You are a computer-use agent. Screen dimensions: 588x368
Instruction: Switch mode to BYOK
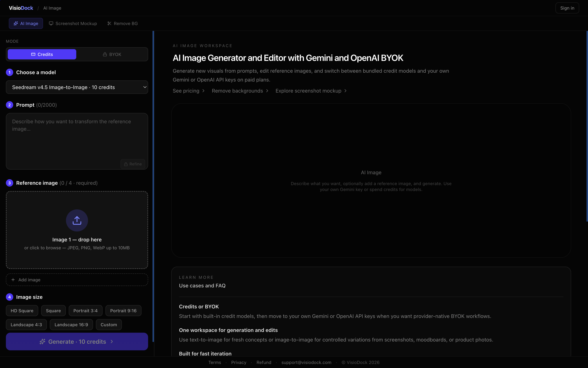click(112, 54)
